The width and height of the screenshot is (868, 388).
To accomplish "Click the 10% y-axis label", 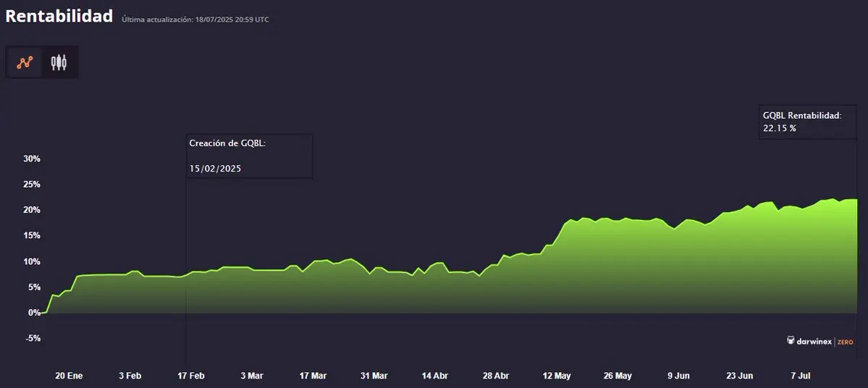I will pos(32,261).
